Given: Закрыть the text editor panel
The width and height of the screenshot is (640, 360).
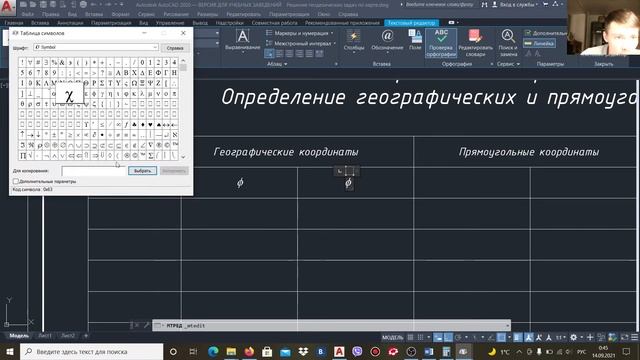Looking at the screenshot, I should (604, 64).
